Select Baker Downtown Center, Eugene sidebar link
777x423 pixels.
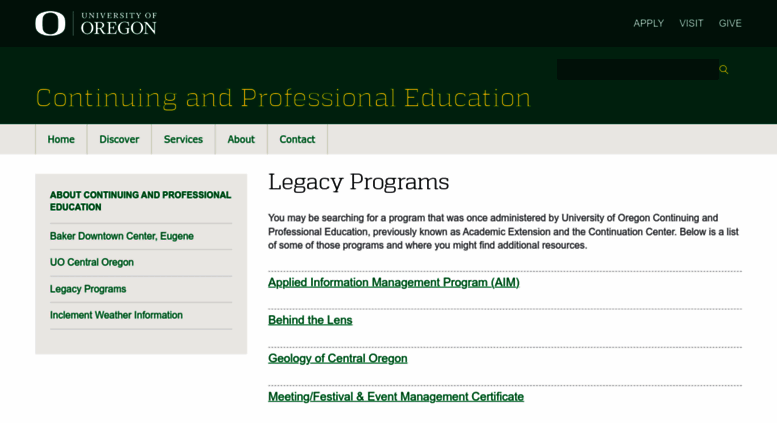pyautogui.click(x=121, y=236)
